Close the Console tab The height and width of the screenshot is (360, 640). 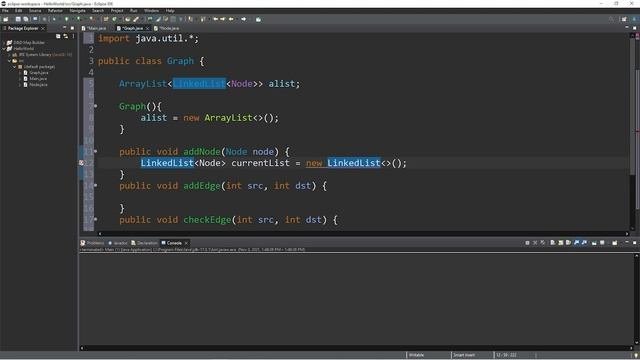186,243
